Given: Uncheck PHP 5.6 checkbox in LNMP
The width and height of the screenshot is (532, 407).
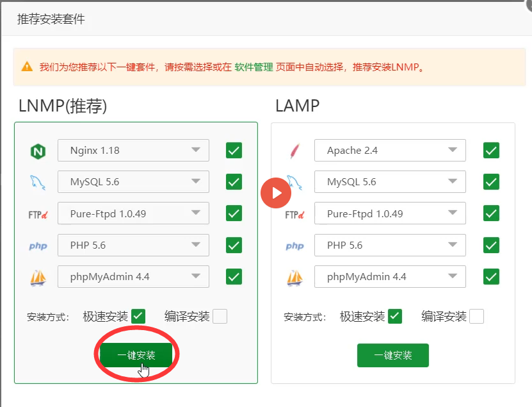Looking at the screenshot, I should click(x=234, y=245).
